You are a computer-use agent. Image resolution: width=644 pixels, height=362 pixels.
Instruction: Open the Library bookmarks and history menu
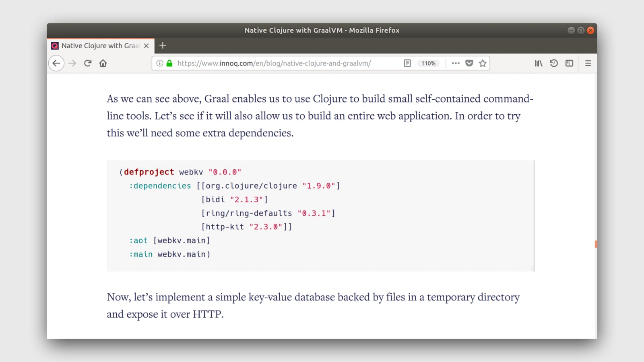539,63
